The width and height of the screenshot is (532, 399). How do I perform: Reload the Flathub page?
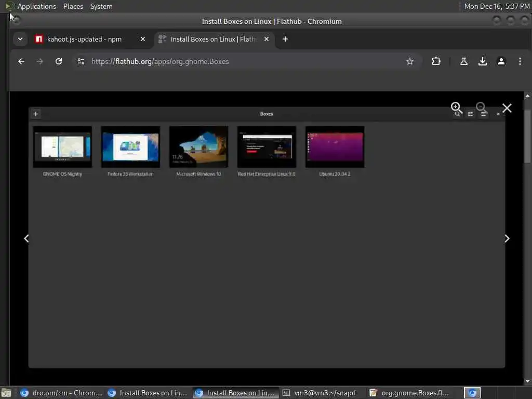(59, 61)
